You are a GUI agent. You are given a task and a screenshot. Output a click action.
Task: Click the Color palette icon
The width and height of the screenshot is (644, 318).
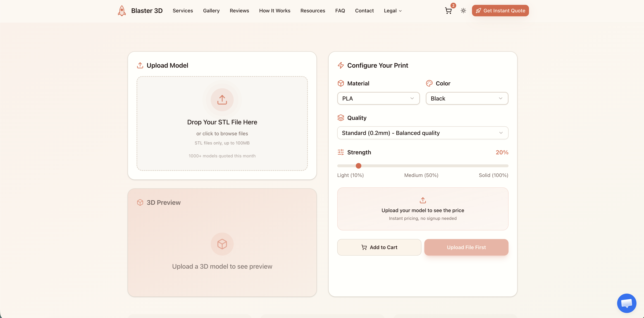pos(429,83)
